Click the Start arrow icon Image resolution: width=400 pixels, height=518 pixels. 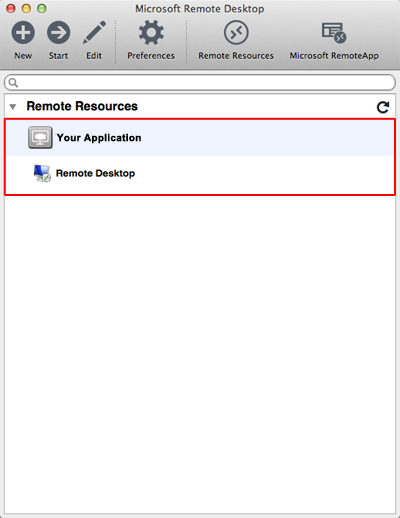point(58,33)
